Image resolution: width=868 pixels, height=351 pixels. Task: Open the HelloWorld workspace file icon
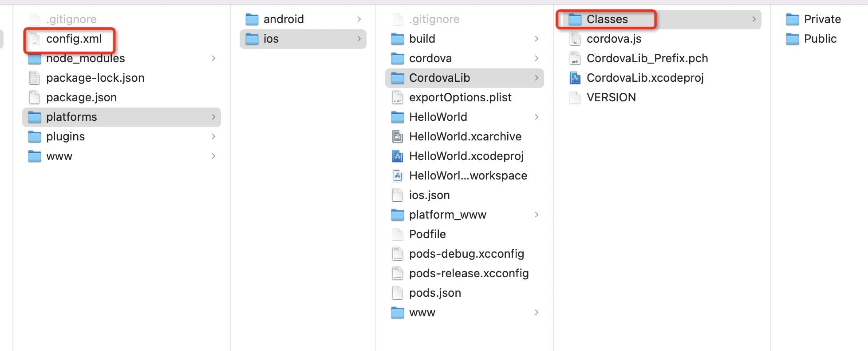pos(397,175)
